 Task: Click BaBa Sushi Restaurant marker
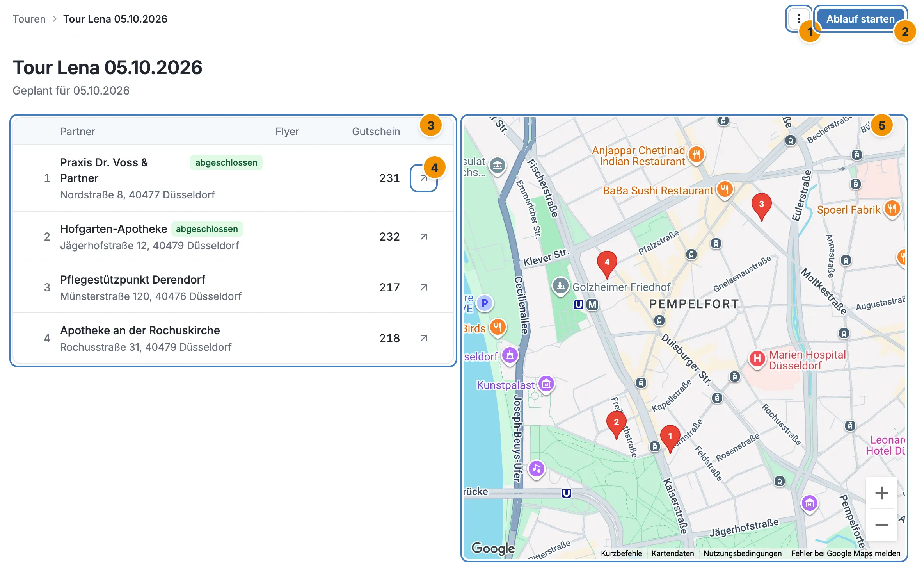(x=725, y=190)
